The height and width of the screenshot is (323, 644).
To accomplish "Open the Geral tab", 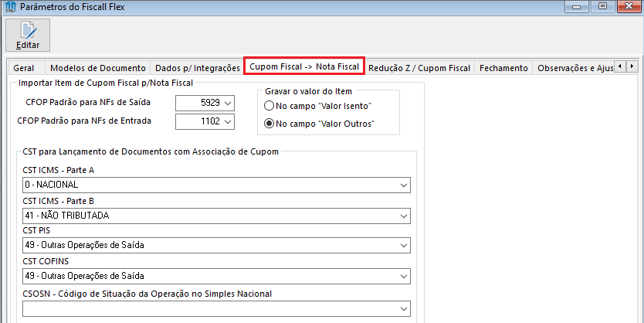I will point(24,68).
